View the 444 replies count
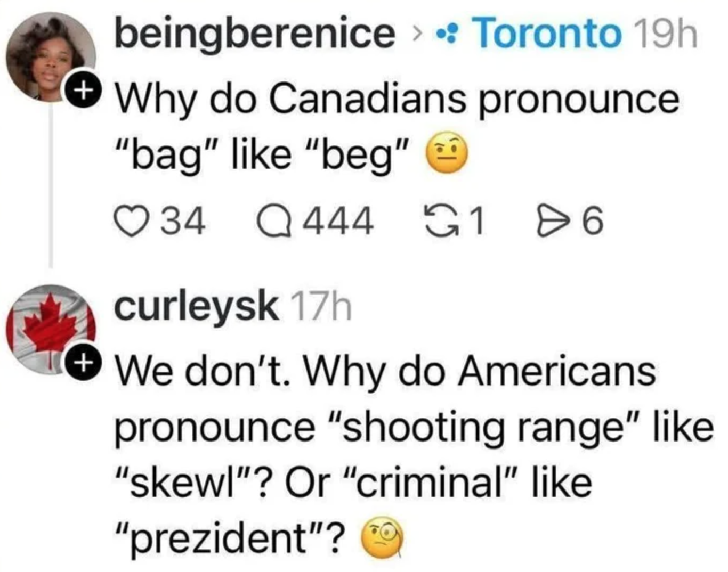This screenshot has width=728, height=572. 338,222
